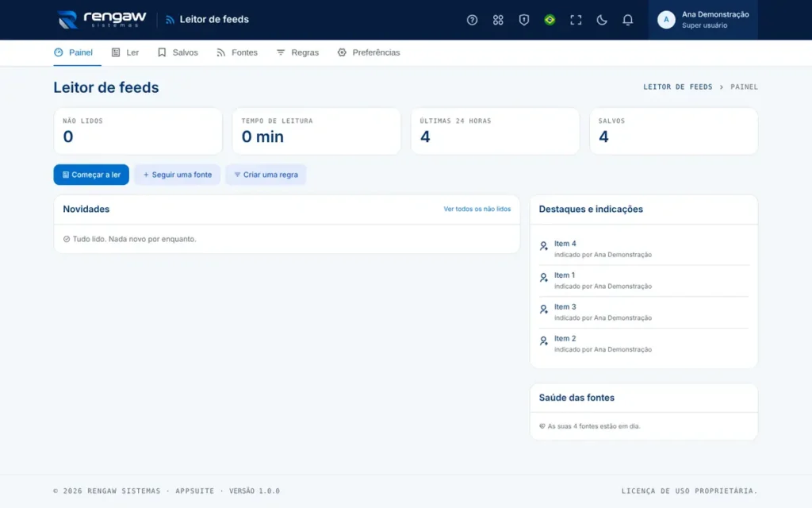The image size is (812, 508).
Task: Click the user avatar with letter A
Action: pos(666,20)
